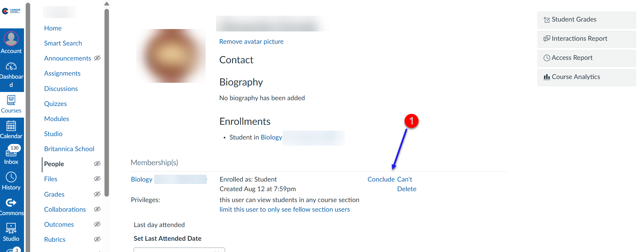Open the Inbox icon with 130 badge
Viewport: 644px width, 252px height.
(x=11, y=151)
